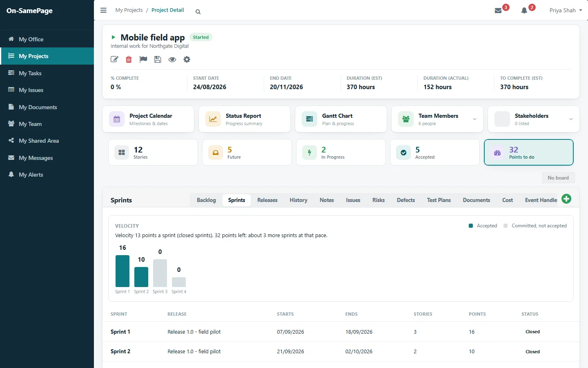Select the 32 Points to do card
This screenshot has width=588, height=368.
(529, 153)
